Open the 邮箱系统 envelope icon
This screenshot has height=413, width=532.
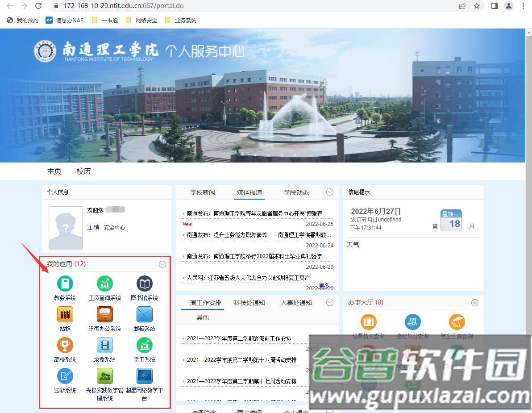tap(144, 314)
